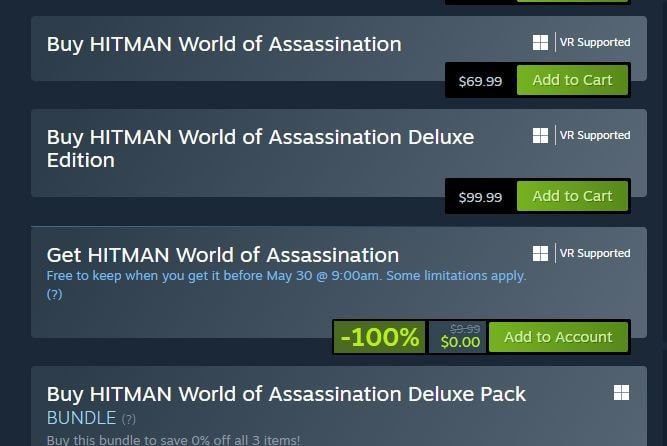The image size is (667, 446).
Task: Add the $99.99 Deluxe Edition to cart
Action: click(572, 197)
